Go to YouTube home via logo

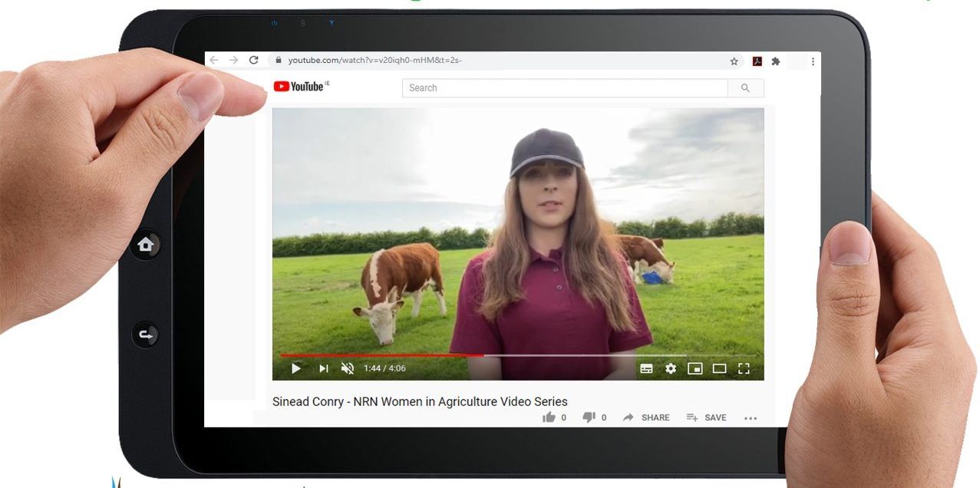pyautogui.click(x=300, y=87)
